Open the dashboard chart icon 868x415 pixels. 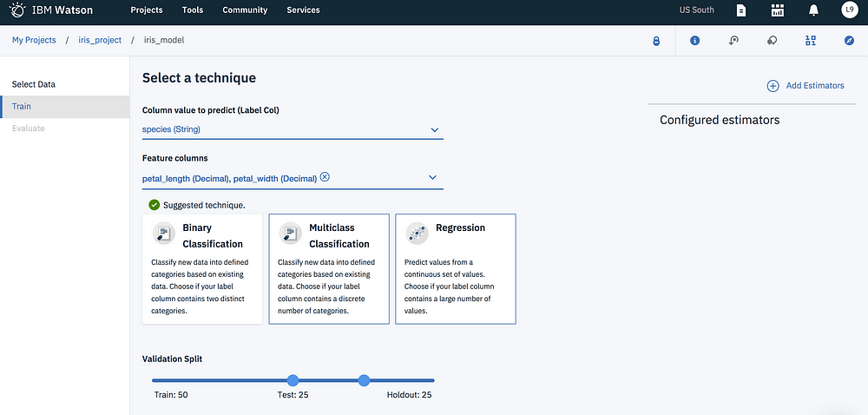(777, 10)
